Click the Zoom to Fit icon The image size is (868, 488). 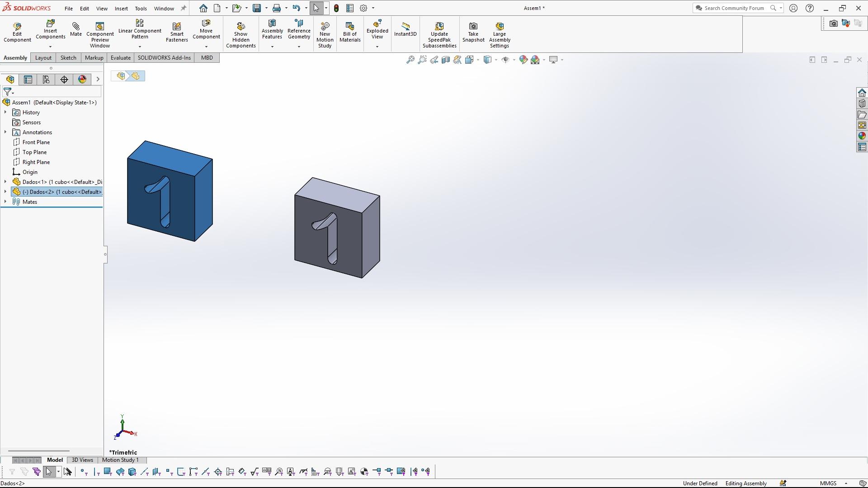pyautogui.click(x=410, y=60)
